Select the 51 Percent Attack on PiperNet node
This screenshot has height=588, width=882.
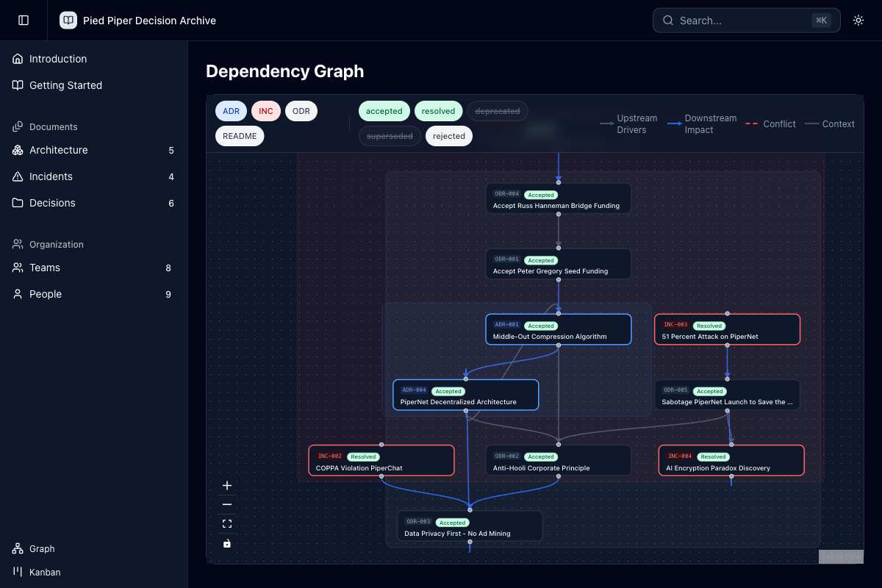pyautogui.click(x=728, y=329)
